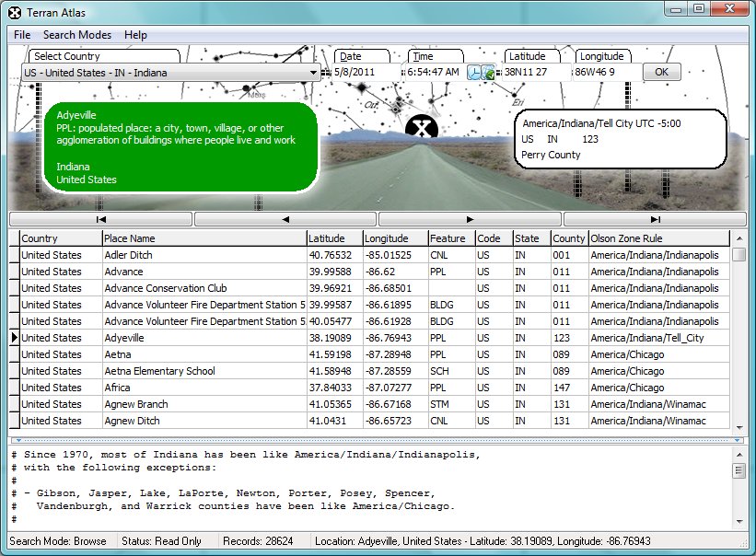756x556 pixels.
Task: Jump to the first record
Action: click(x=100, y=219)
